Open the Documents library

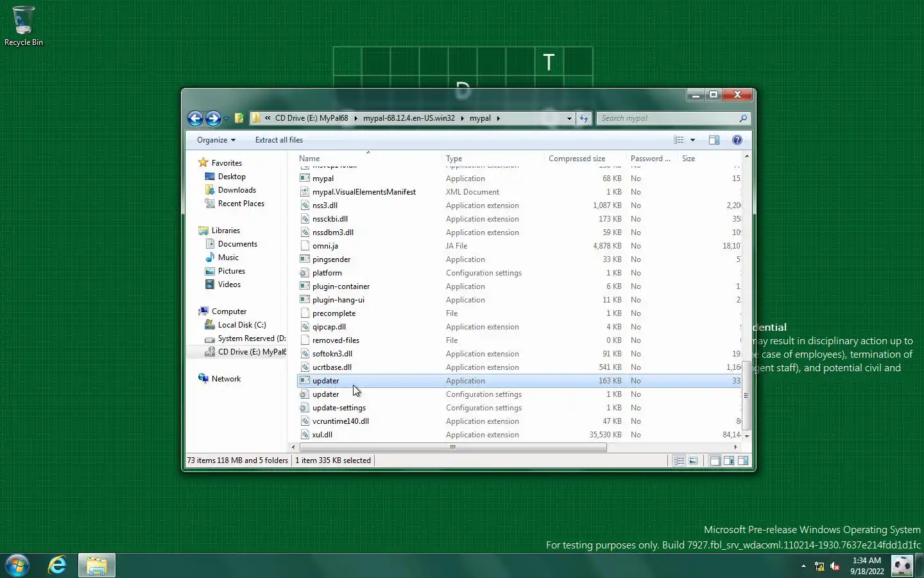(237, 244)
